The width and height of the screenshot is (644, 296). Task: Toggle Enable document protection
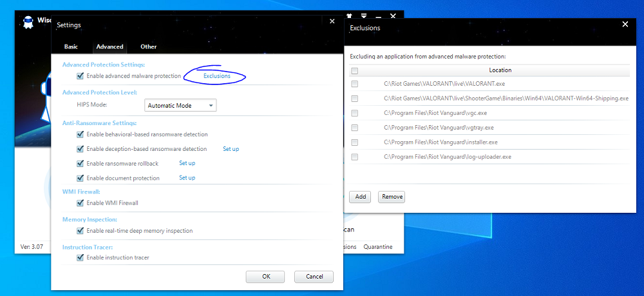coord(80,178)
